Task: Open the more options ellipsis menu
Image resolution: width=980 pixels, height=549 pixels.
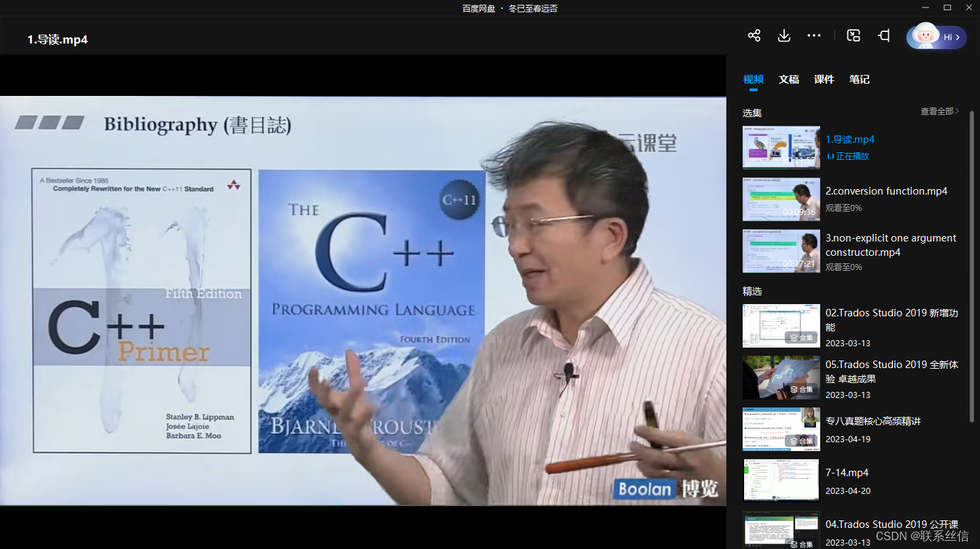Action: [814, 36]
